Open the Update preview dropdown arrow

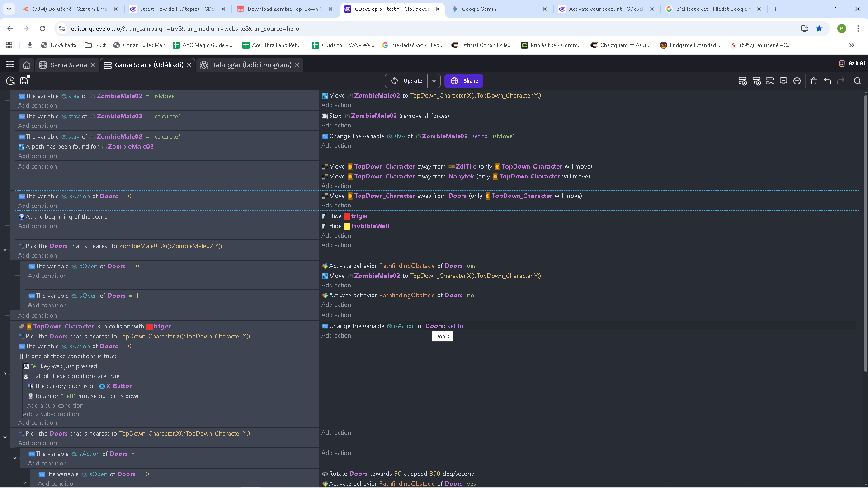coord(434,81)
